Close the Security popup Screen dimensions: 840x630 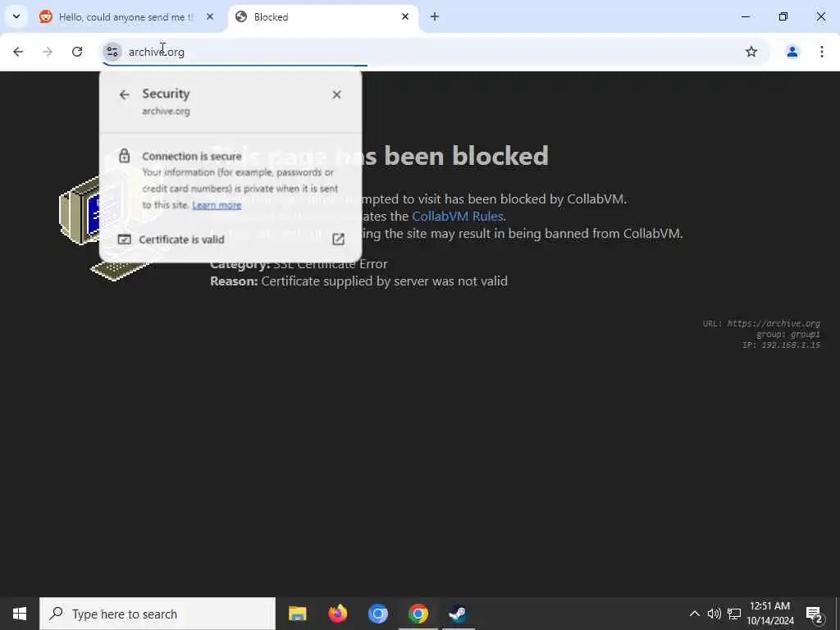336,95
